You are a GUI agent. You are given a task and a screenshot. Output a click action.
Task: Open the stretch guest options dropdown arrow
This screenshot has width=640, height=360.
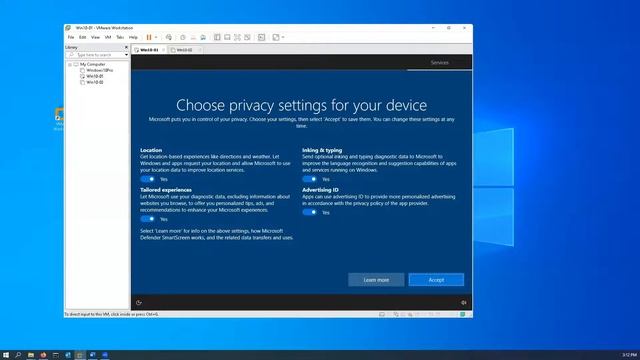(x=283, y=38)
